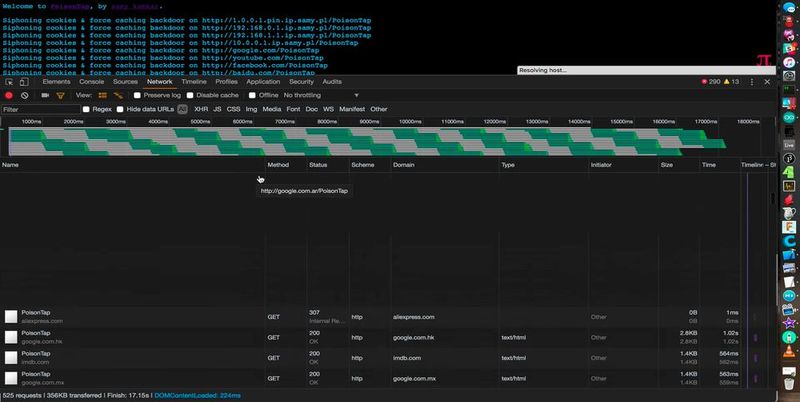The width and height of the screenshot is (800, 402).
Task: Go to the Profiles tab
Action: point(226,82)
